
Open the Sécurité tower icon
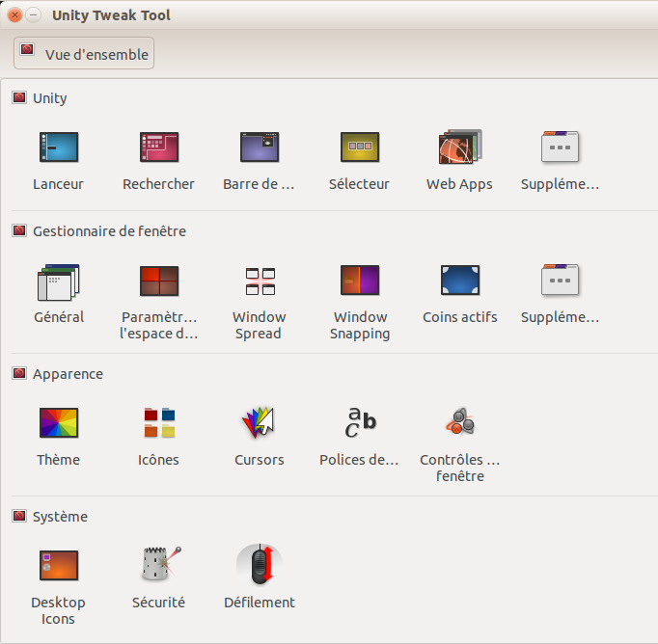click(161, 564)
